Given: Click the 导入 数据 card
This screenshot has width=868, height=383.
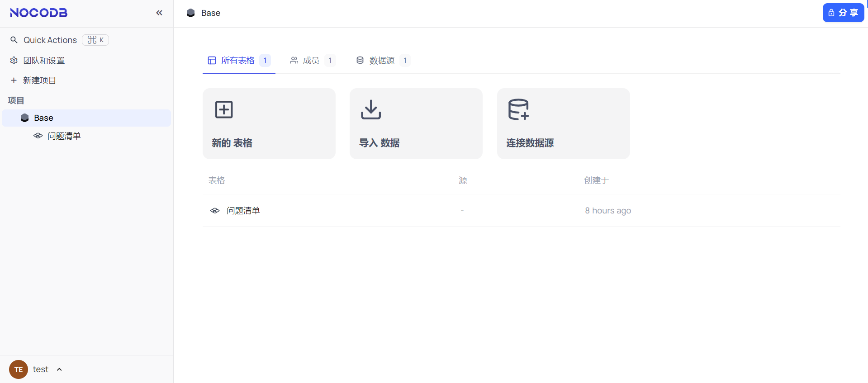Looking at the screenshot, I should pos(416,123).
